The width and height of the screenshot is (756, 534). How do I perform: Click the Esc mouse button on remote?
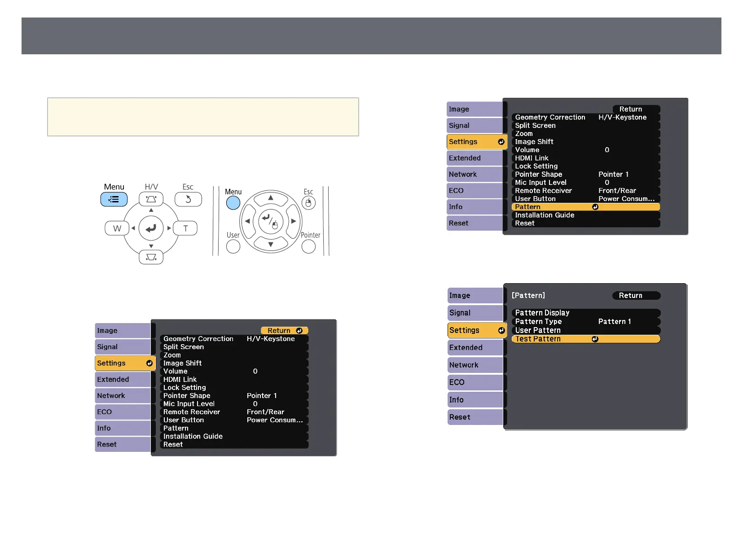click(x=308, y=203)
